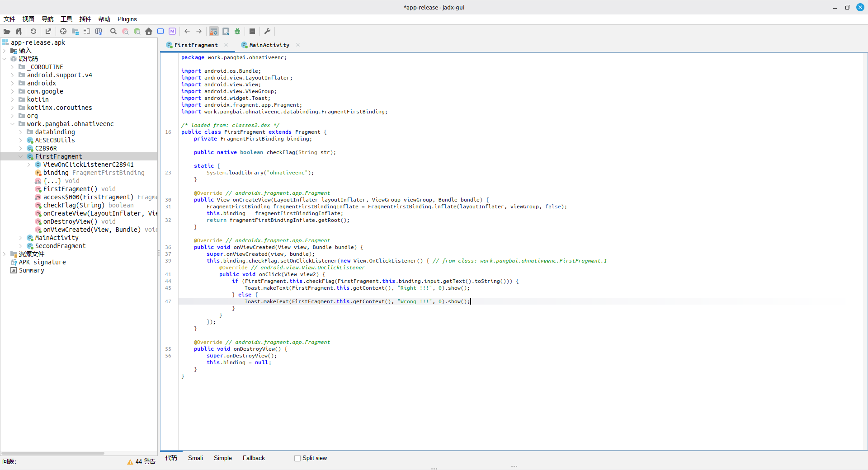This screenshot has width=868, height=470.
Task: Toggle the flatten packages toolbar button
Action: [x=75, y=32]
